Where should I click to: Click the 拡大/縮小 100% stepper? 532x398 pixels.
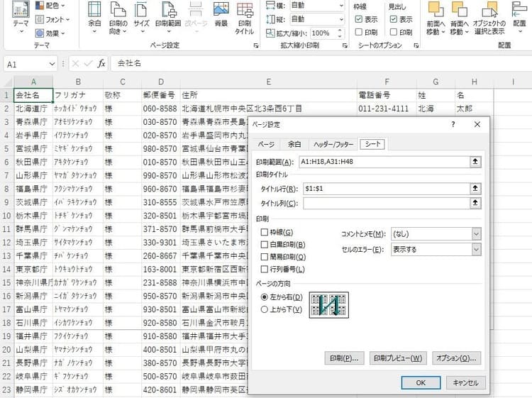(340, 33)
